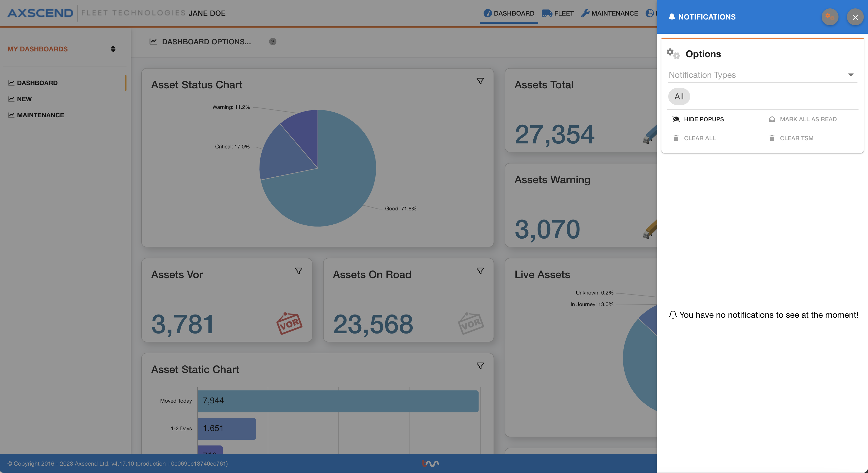Click filter icon on Asset Static Chart
868x473 pixels.
480,366
